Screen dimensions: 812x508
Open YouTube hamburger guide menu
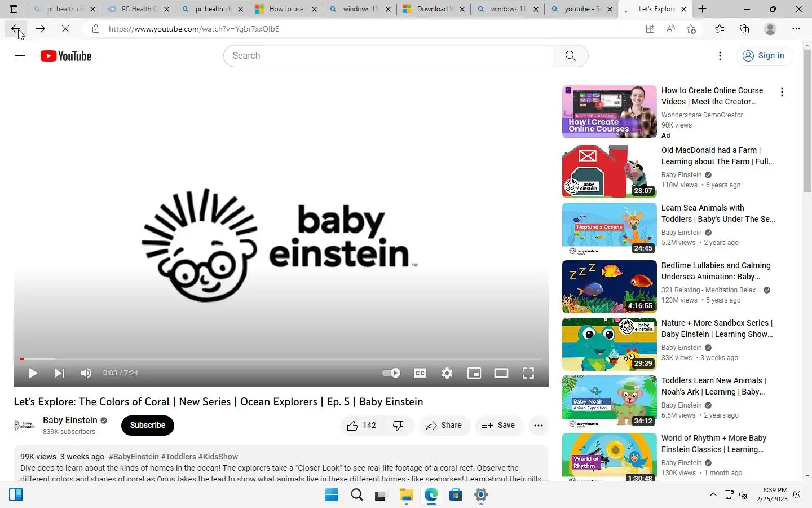pos(20,55)
